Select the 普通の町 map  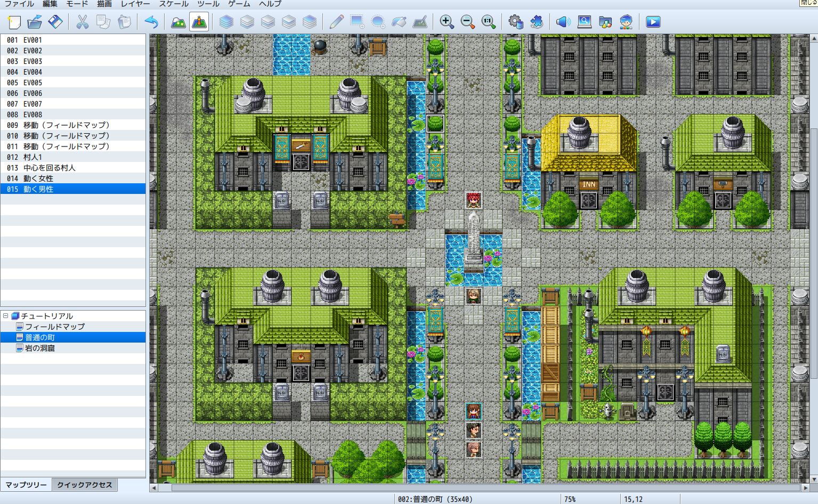tap(40, 337)
